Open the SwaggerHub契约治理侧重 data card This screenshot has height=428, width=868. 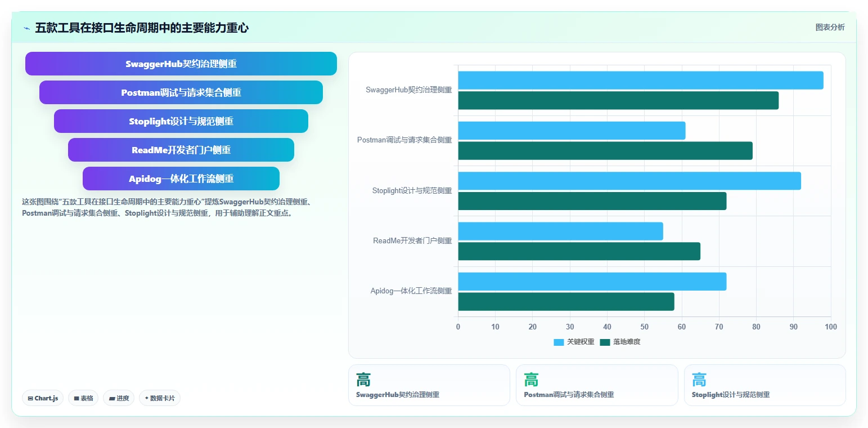click(429, 385)
